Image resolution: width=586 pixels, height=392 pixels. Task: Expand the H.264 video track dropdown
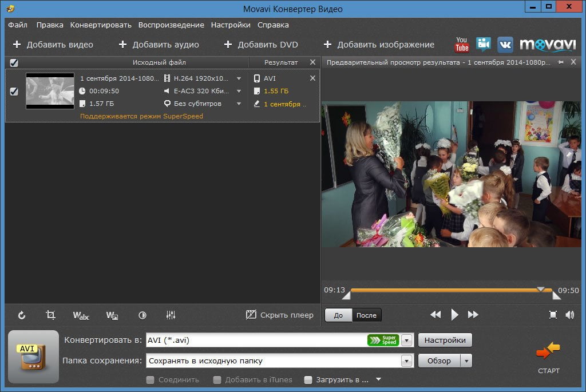239,78
